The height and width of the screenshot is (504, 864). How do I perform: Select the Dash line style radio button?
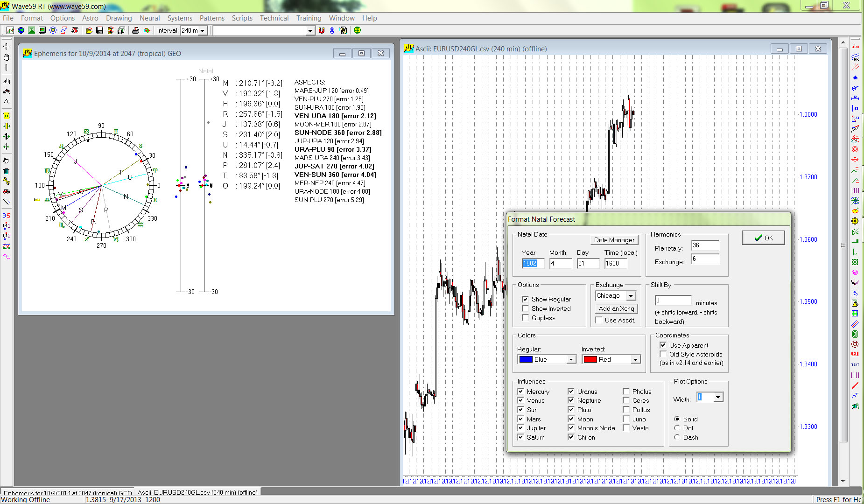677,437
